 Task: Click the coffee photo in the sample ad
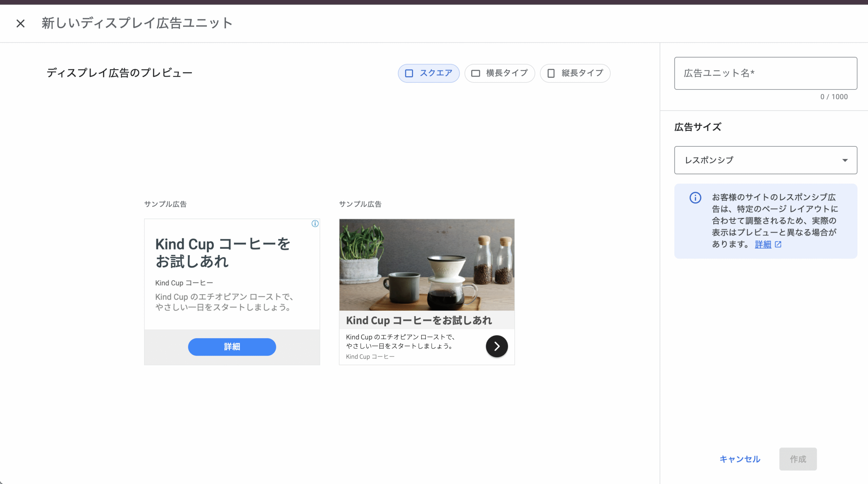coord(427,265)
